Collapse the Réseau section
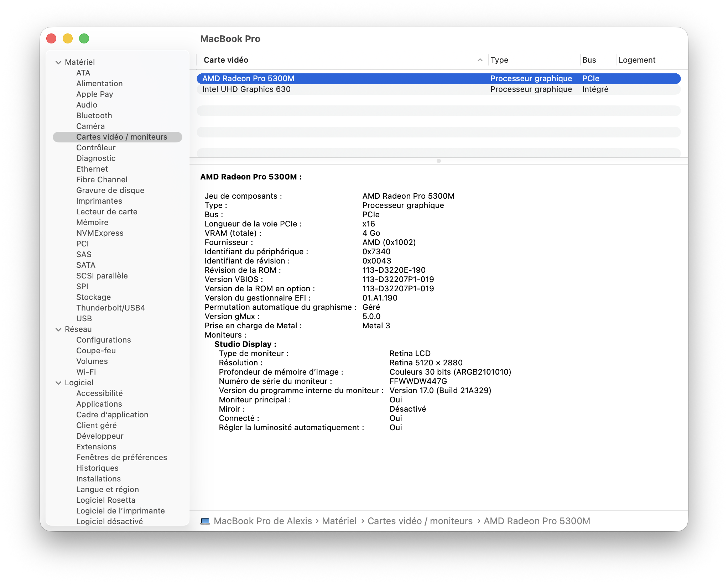This screenshot has width=728, height=584. point(58,329)
